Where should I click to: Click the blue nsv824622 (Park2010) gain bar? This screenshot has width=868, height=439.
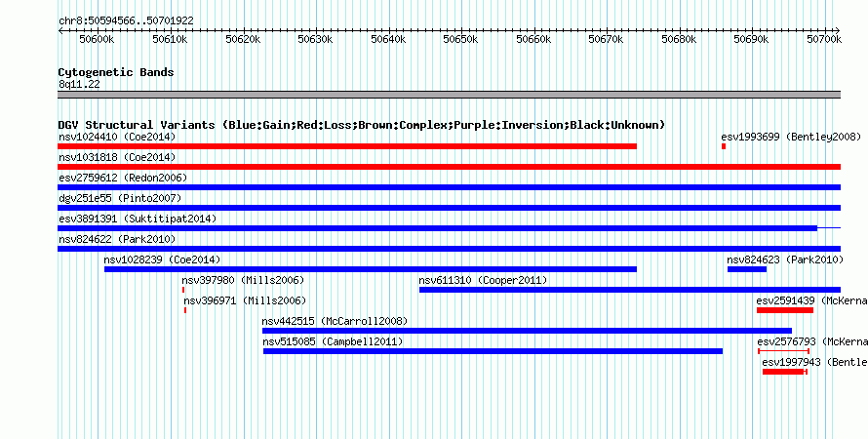click(449, 249)
